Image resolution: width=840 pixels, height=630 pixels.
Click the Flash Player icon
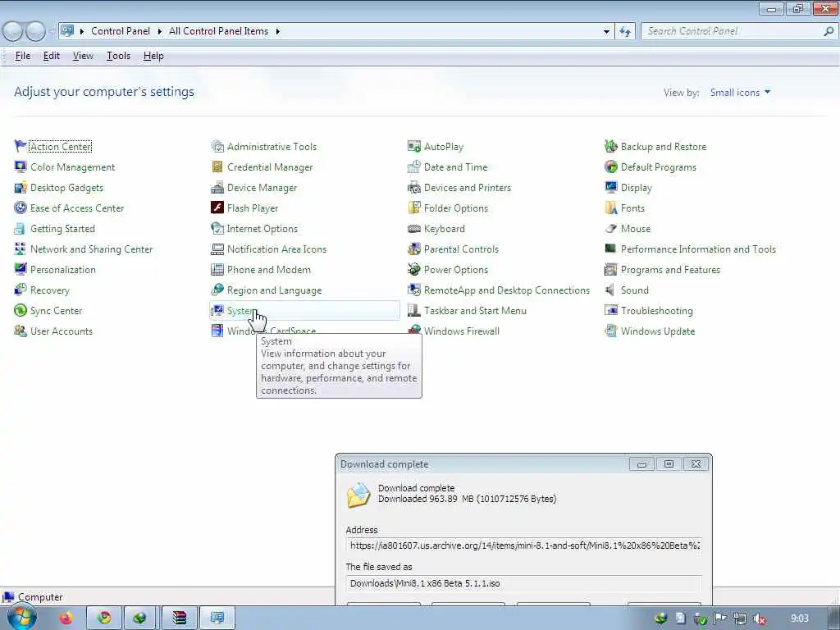(217, 208)
